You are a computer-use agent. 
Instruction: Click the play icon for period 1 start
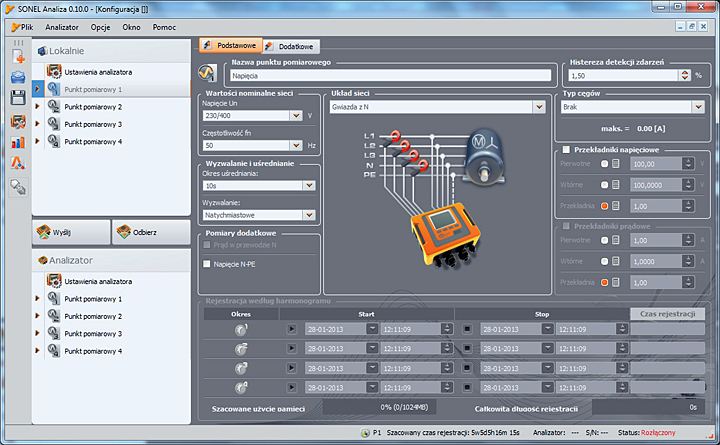click(293, 328)
